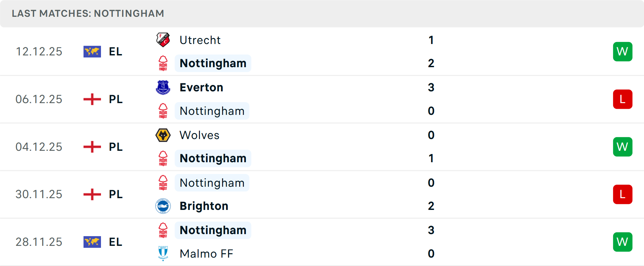
Task: Click the Wolves club crest icon
Action: tap(163, 135)
